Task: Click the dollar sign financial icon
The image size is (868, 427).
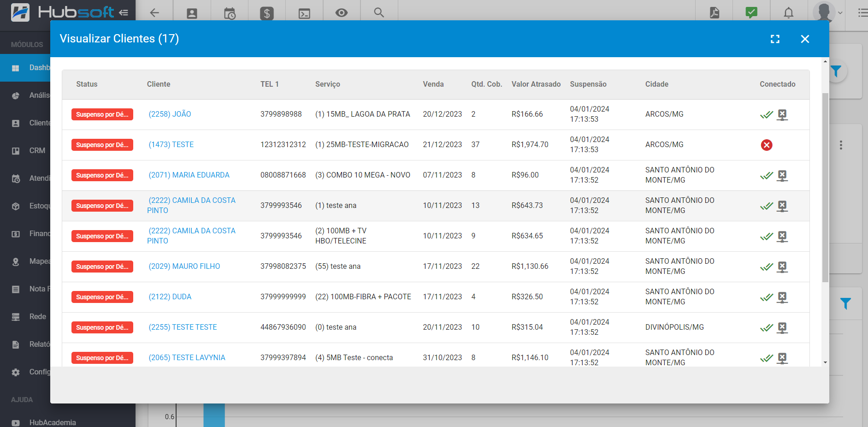Action: (x=266, y=12)
